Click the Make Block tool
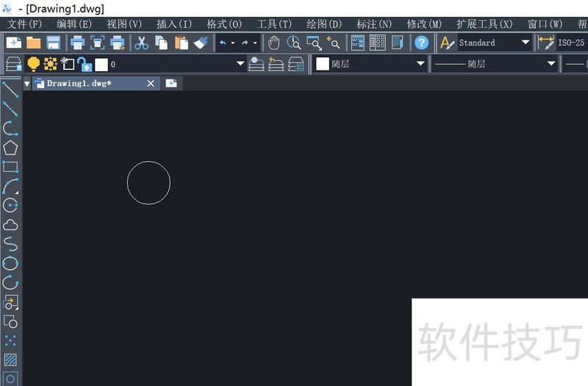 (x=10, y=321)
